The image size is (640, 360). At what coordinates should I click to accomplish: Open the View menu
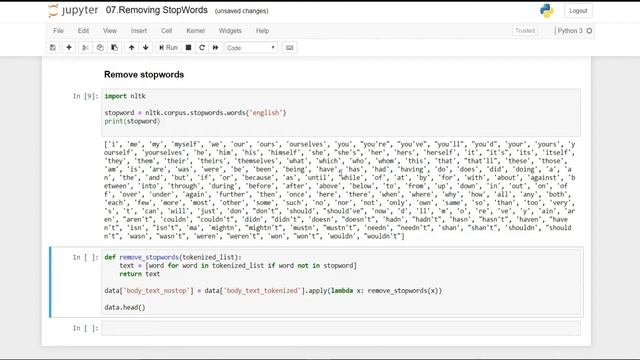tap(109, 31)
